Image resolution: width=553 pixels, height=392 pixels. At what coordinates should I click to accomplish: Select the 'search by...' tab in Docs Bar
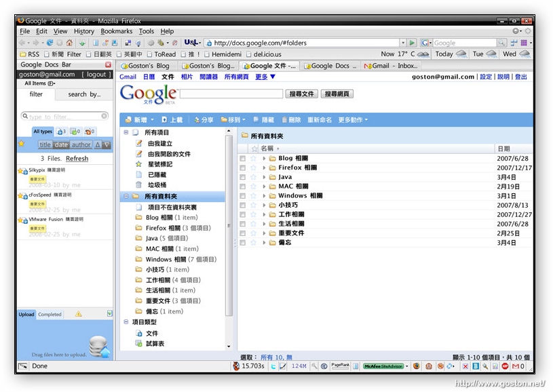click(x=84, y=94)
